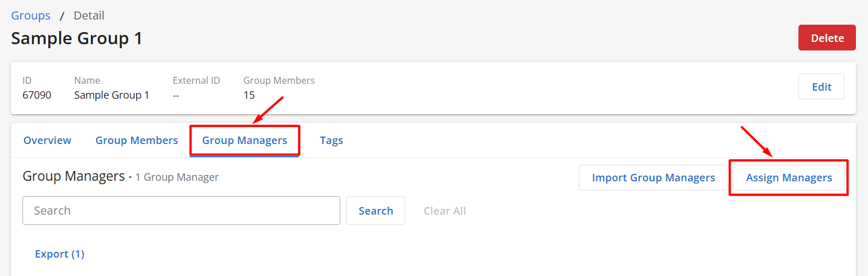Click the Import Group Managers button
868x276 pixels.
click(x=653, y=178)
